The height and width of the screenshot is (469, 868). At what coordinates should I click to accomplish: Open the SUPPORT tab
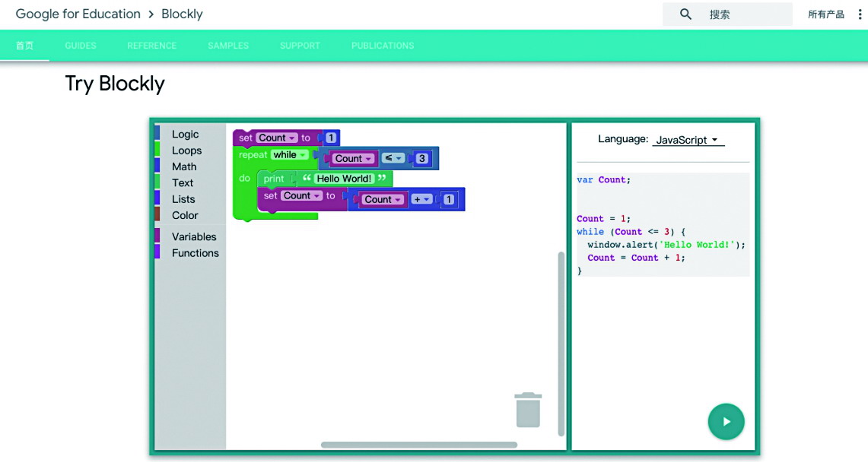(x=300, y=46)
